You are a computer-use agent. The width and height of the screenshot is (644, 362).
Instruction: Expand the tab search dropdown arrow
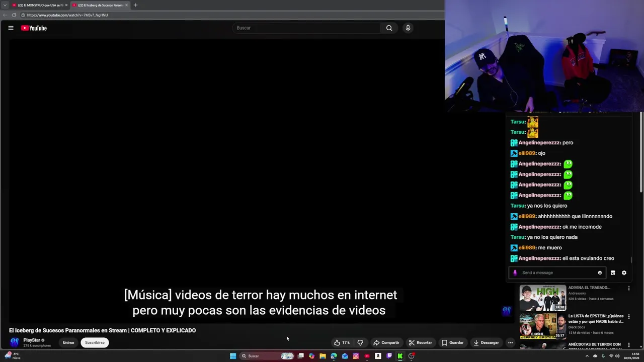[x=5, y=5]
